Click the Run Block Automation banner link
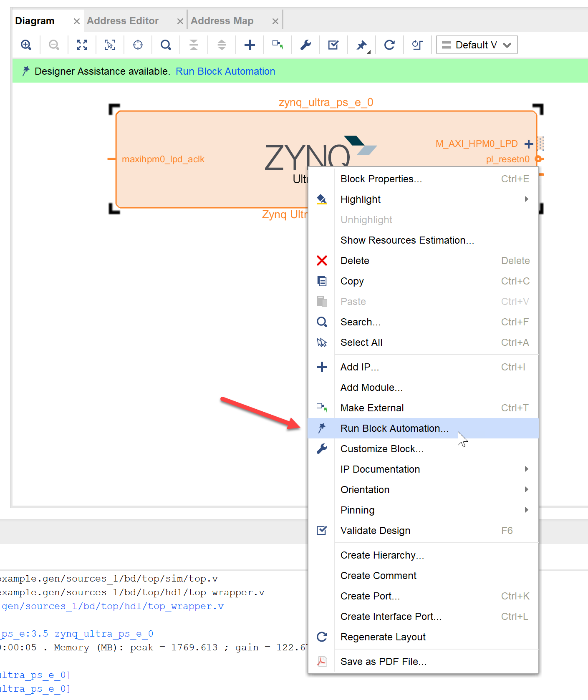The image size is (588, 700). (225, 71)
